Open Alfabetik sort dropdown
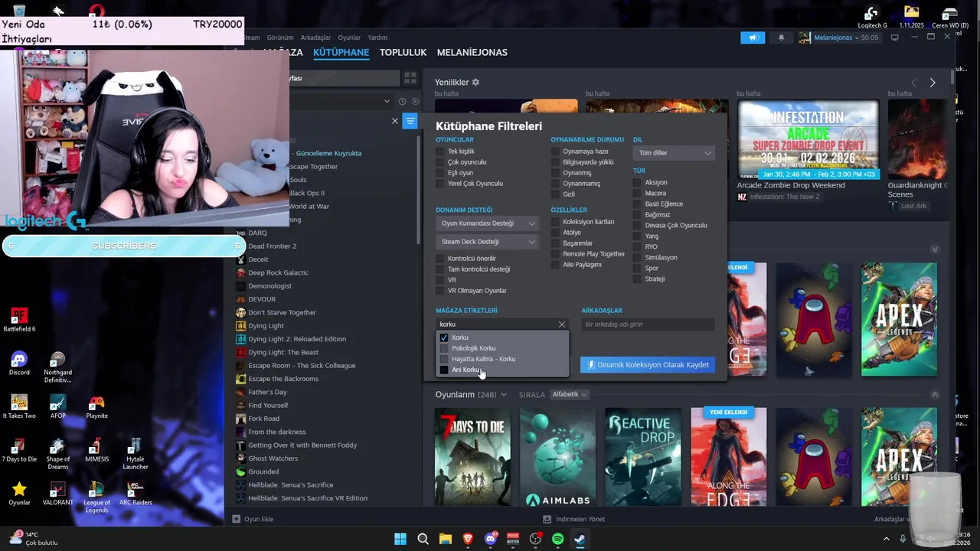Viewport: 980px width, 551px height. point(570,395)
